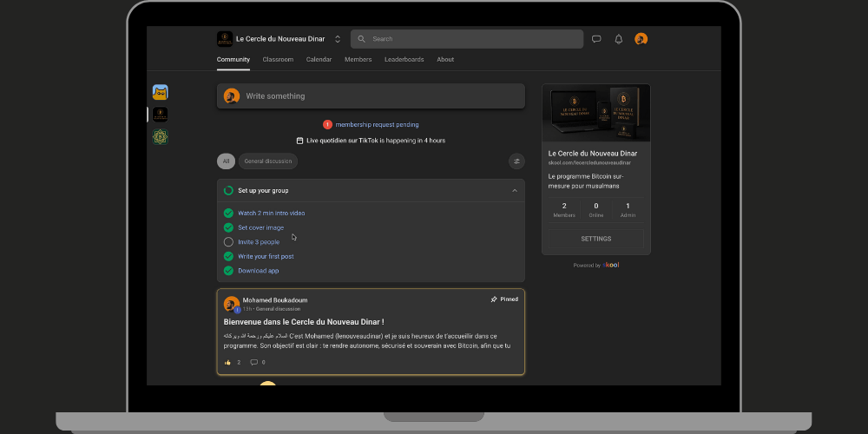Select the black Bitcoin group in sidebar
Image resolution: width=868 pixels, height=434 pixels.
point(161,115)
